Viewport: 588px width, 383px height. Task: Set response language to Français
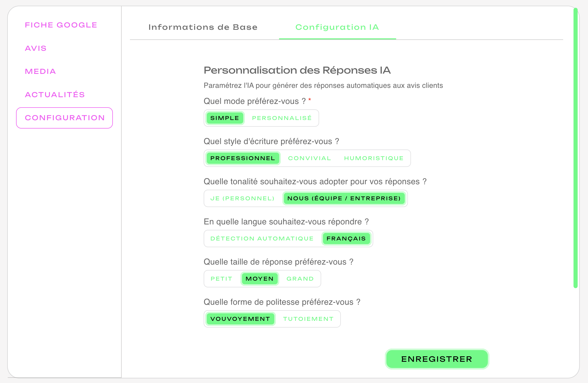[346, 238]
